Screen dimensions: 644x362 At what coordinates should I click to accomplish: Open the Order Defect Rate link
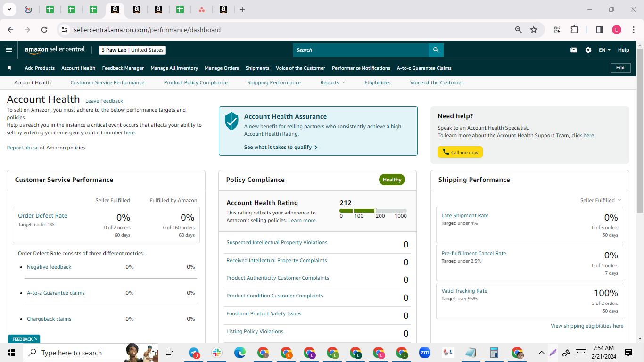point(42,215)
